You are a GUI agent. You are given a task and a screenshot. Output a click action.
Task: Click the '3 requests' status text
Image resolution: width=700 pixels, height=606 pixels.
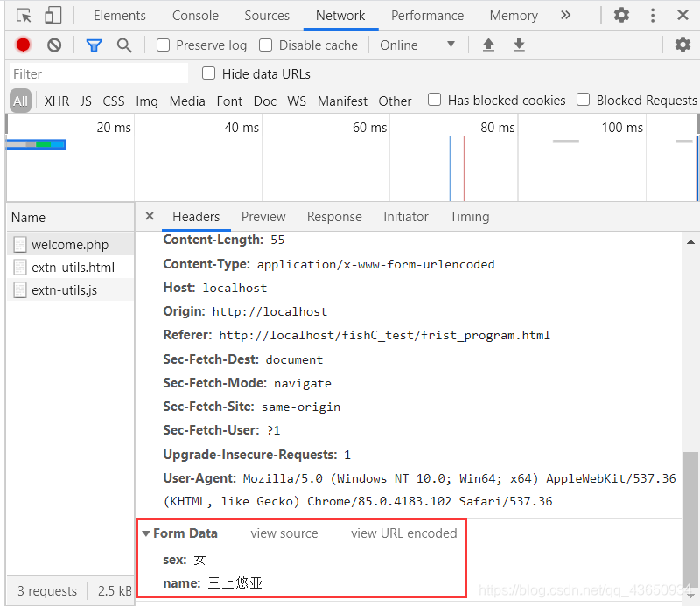pyautogui.click(x=47, y=591)
